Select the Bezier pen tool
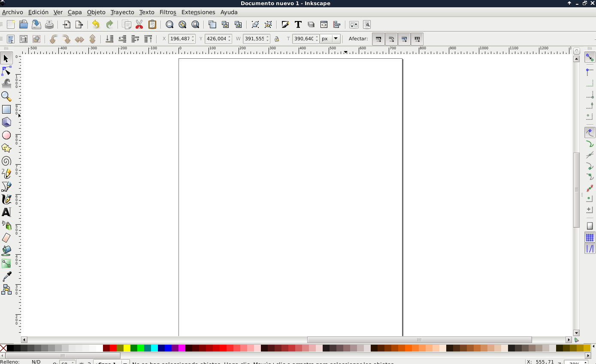The height and width of the screenshot is (364, 596). 6,187
